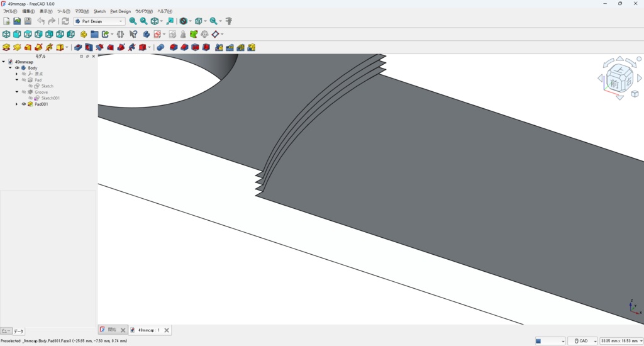The image size is (644, 346).
Task: Click the yellow Create Part icon
Action: (x=84, y=34)
